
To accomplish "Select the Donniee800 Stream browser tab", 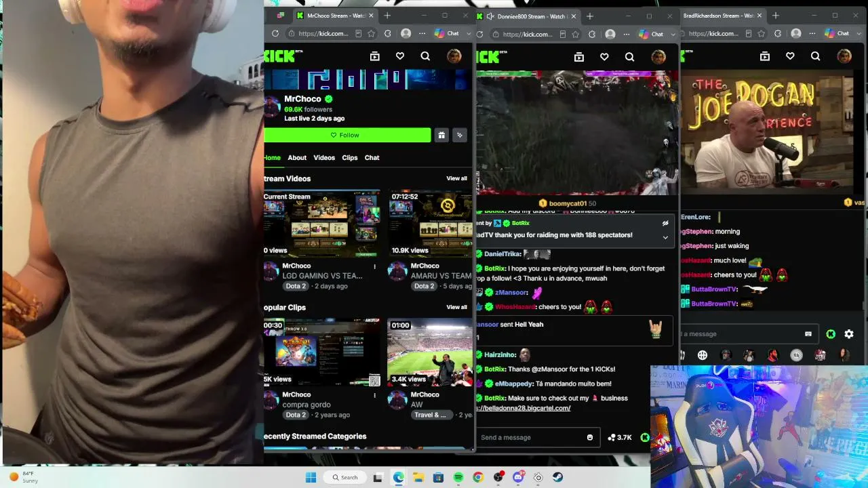I will pos(526,16).
